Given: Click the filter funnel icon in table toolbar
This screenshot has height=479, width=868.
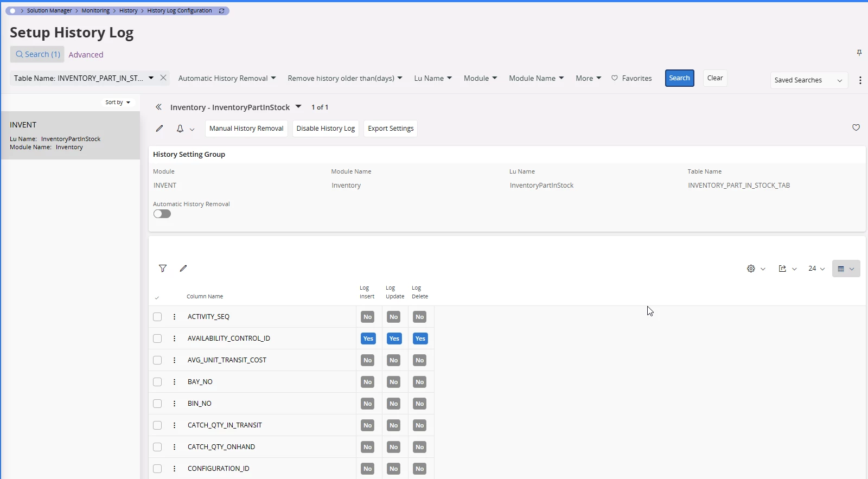Looking at the screenshot, I should [163, 269].
